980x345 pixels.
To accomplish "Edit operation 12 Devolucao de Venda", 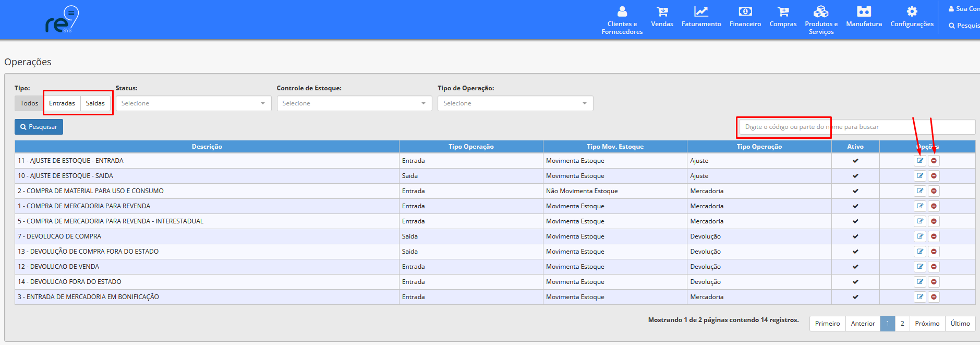I will tap(920, 267).
